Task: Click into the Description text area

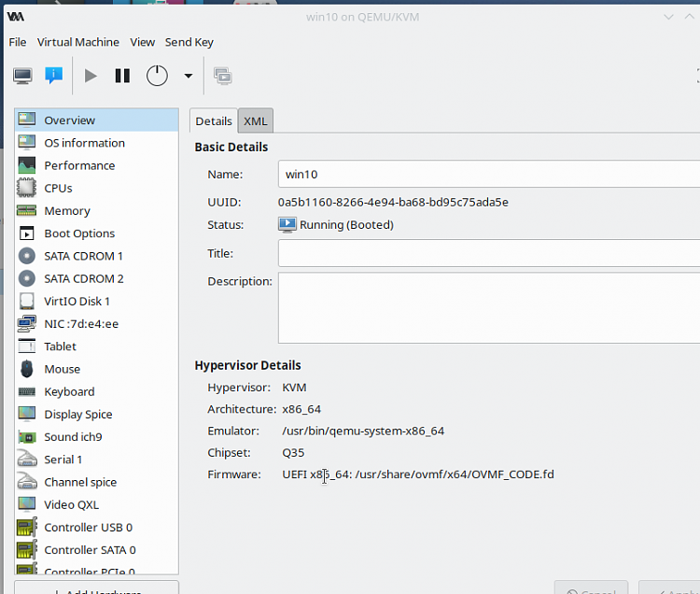Action: [489, 307]
